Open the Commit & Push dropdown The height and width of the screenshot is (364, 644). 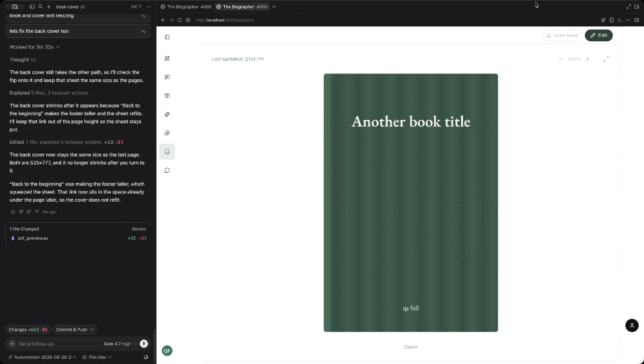[x=75, y=329]
